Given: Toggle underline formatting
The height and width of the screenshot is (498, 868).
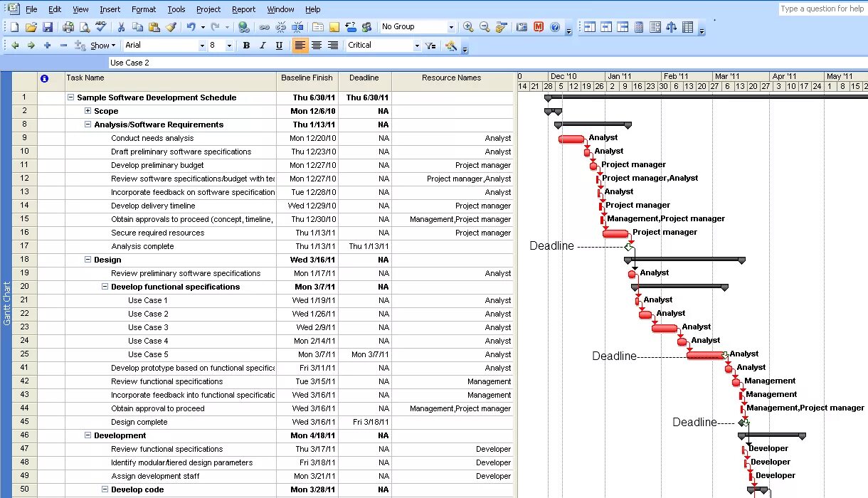Looking at the screenshot, I should point(279,46).
